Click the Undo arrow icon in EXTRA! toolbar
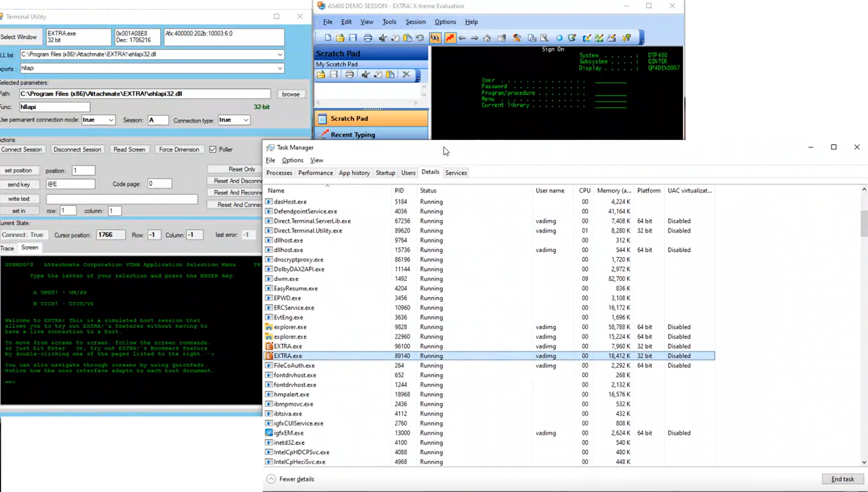This screenshot has width=868, height=492. [x=420, y=38]
